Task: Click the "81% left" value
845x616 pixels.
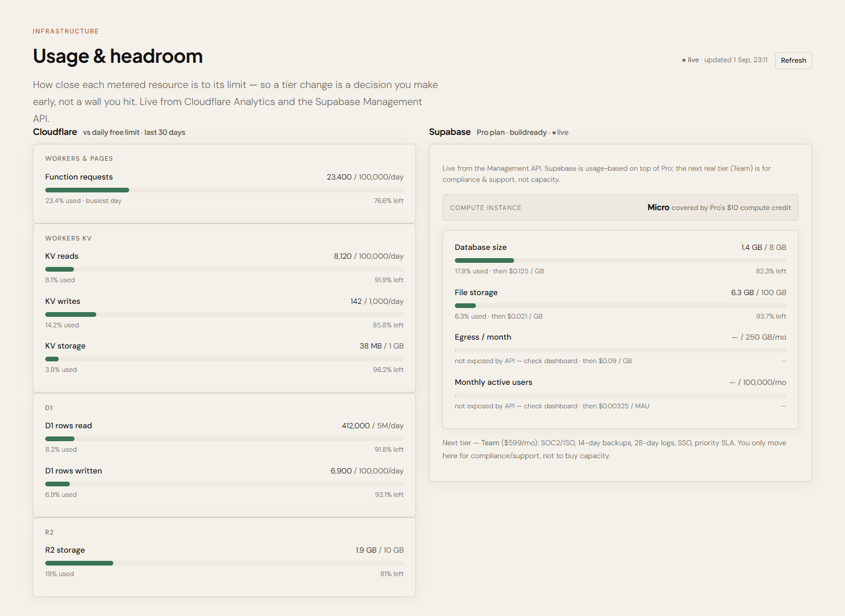Action: click(x=392, y=574)
